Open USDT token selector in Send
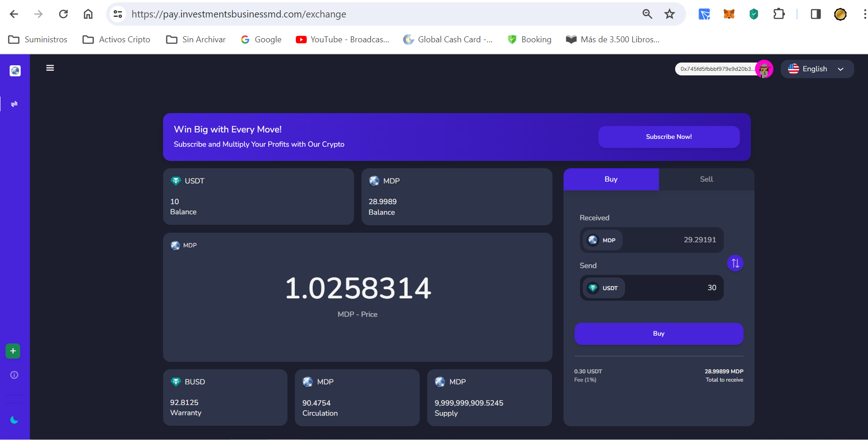 (603, 288)
